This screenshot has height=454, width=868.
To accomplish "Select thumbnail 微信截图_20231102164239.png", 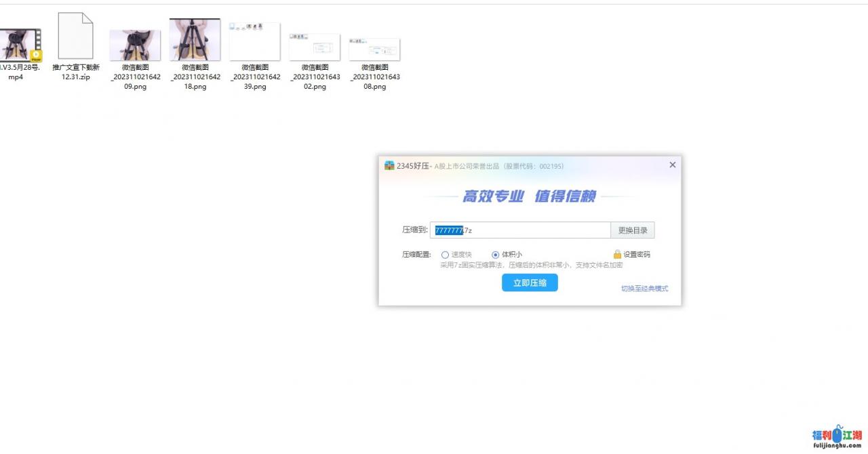I will (x=254, y=41).
